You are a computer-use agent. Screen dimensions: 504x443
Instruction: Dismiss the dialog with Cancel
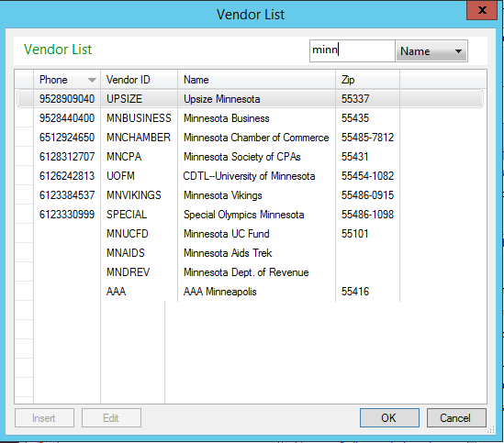click(456, 417)
